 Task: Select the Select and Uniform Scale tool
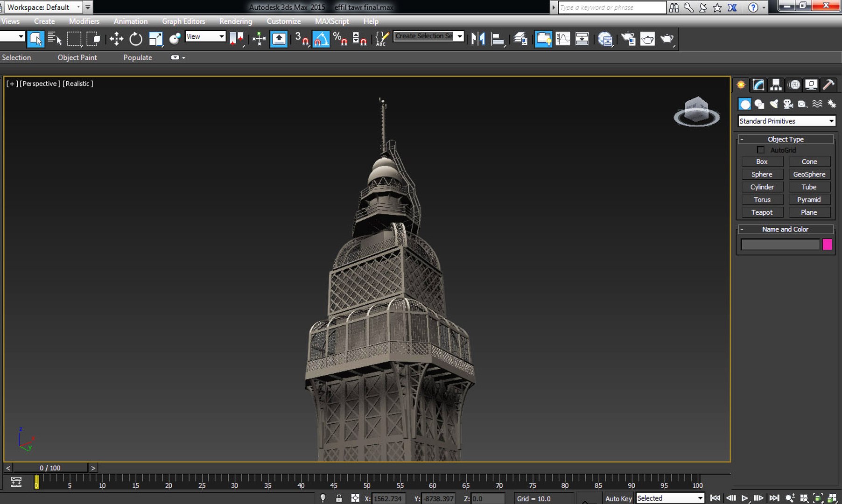pos(155,39)
